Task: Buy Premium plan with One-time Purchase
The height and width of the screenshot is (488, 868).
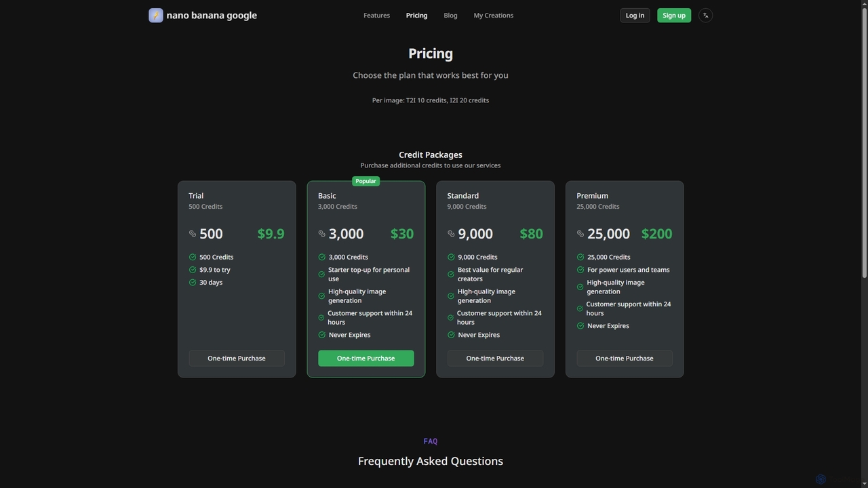Action: 625,359
